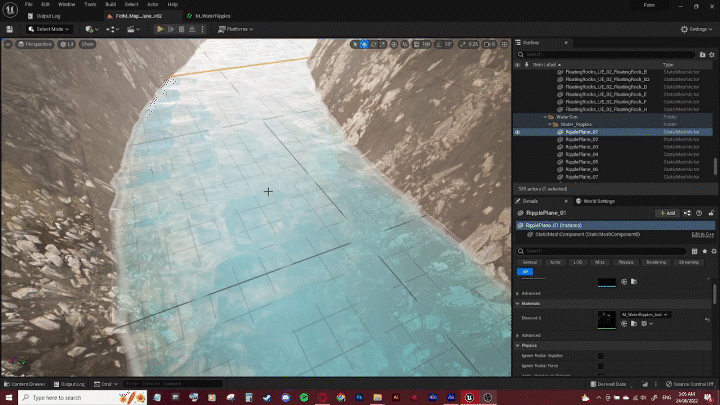The height and width of the screenshot is (405, 720).
Task: Select RipplePlane_05 in the Outliner
Action: pos(582,162)
